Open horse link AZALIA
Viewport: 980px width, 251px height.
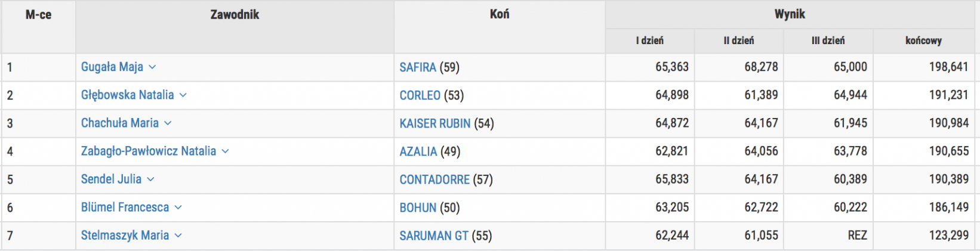pyautogui.click(x=418, y=151)
